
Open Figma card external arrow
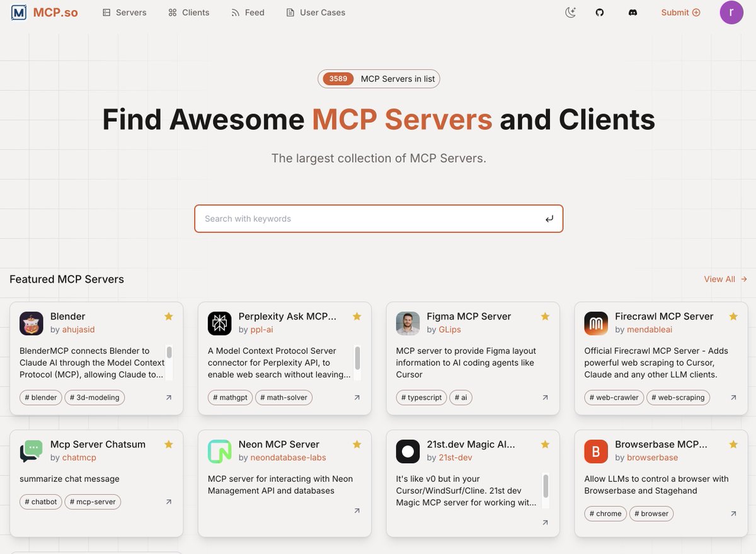[x=545, y=398]
